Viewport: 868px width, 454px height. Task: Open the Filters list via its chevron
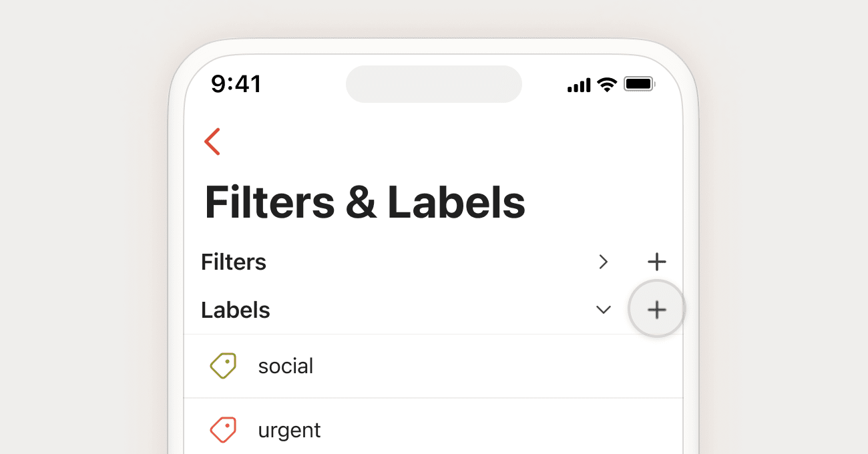click(603, 262)
